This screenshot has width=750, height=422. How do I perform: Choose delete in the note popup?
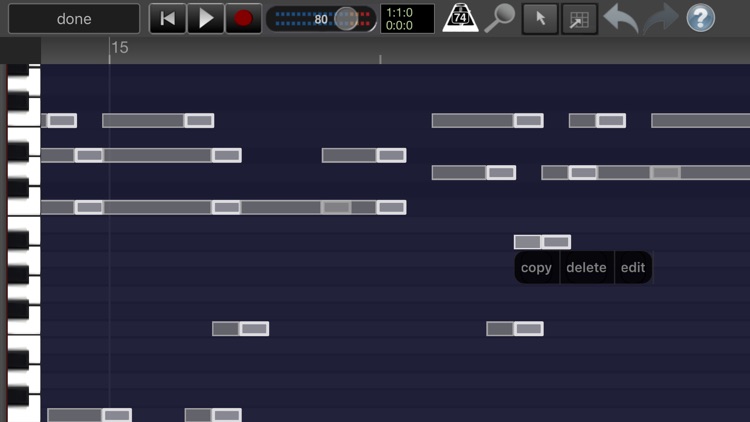(586, 267)
